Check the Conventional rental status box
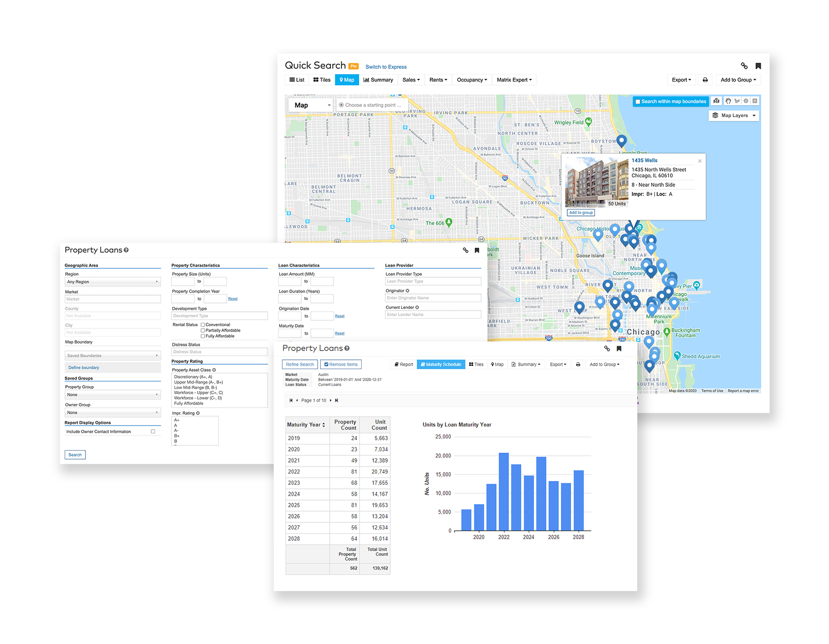The width and height of the screenshot is (829, 644). click(x=203, y=325)
